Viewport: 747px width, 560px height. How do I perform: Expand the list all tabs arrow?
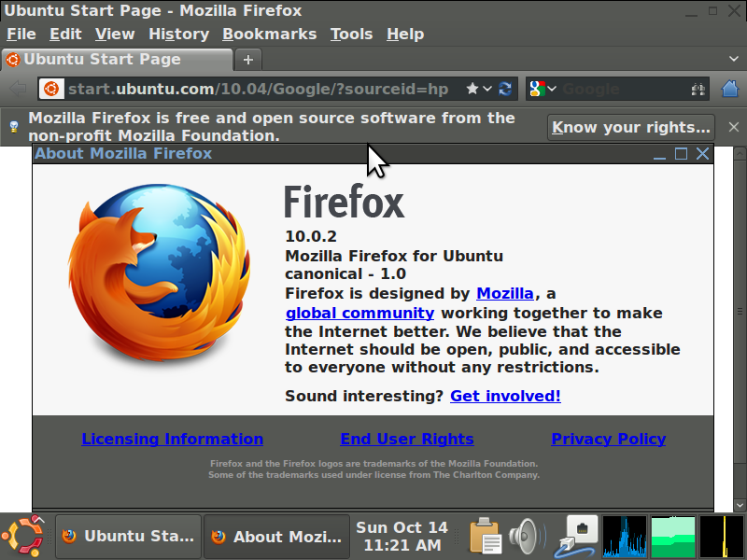(734, 59)
